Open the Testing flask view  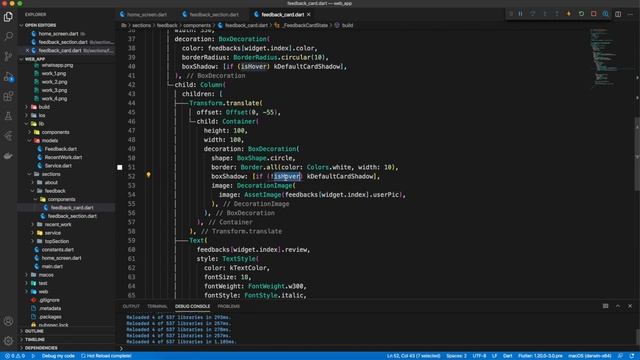tap(8, 116)
